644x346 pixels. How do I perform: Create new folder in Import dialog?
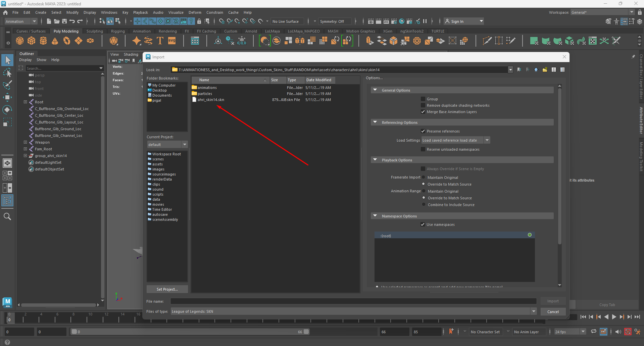[545, 70]
